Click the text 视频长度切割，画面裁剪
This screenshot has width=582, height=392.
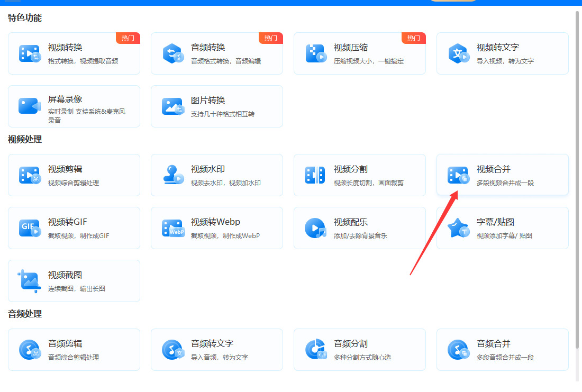click(369, 183)
